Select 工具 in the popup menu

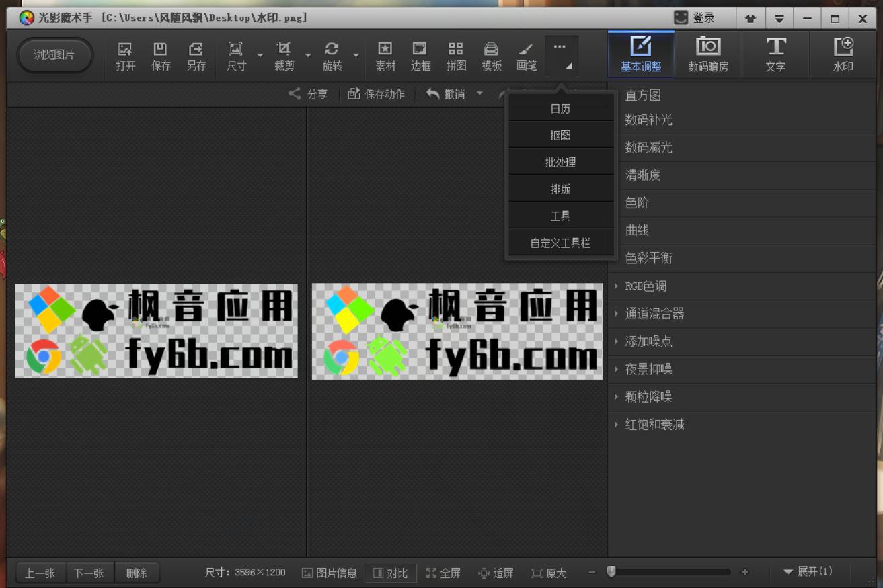point(561,216)
